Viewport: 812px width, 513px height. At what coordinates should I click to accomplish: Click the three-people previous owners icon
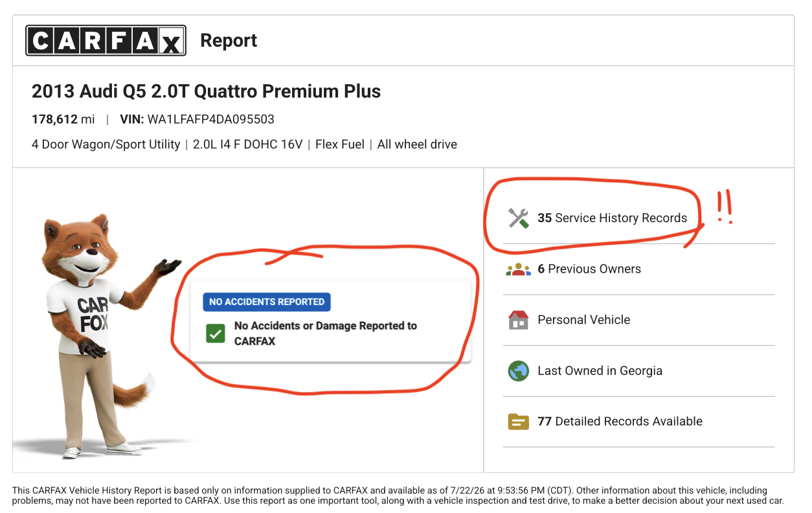[518, 269]
